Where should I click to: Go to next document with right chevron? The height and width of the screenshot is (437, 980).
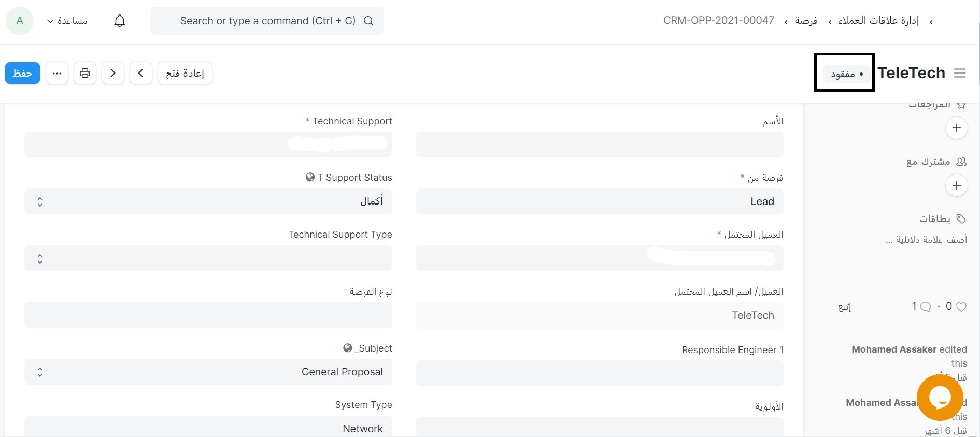point(113,73)
